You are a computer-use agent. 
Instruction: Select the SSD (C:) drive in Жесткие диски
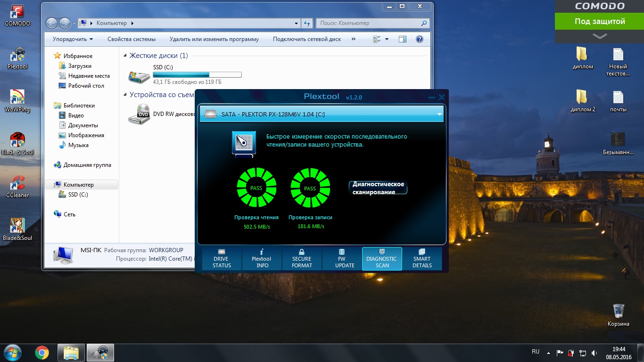tap(185, 74)
